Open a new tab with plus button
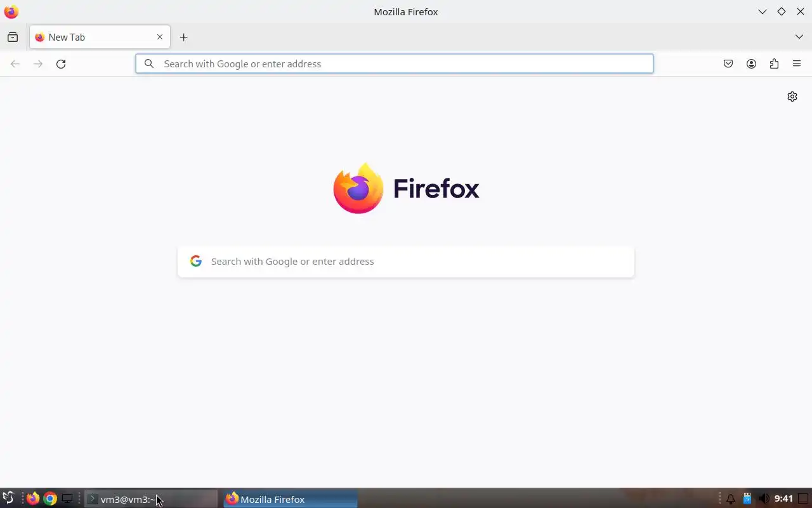The width and height of the screenshot is (812, 508). (183, 37)
